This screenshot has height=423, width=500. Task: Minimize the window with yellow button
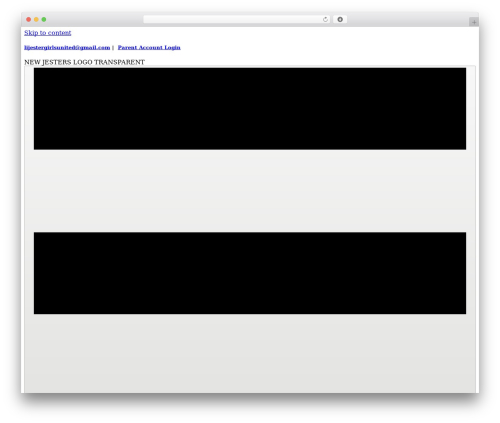(36, 20)
